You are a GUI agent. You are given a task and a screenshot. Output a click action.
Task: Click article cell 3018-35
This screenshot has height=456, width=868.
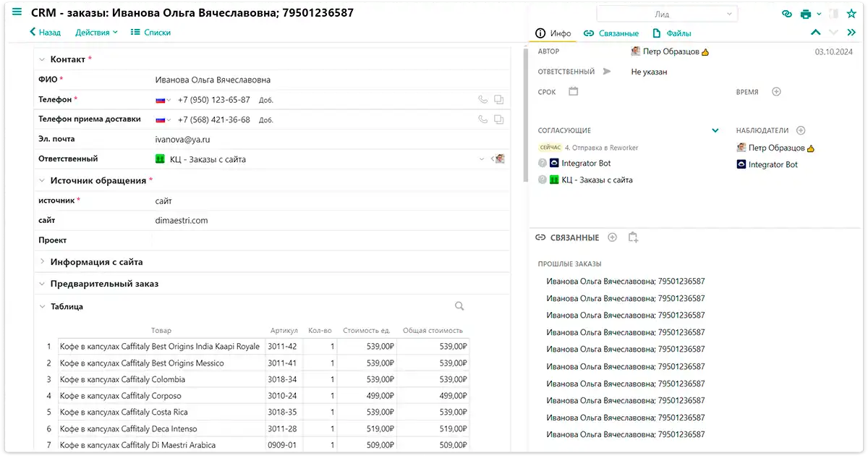282,412
